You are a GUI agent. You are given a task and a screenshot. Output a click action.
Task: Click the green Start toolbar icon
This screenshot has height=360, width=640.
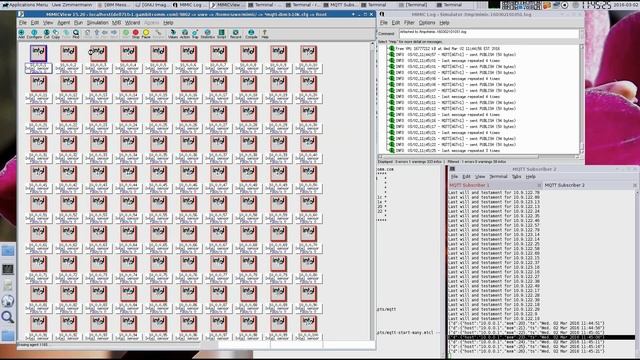tap(126, 34)
